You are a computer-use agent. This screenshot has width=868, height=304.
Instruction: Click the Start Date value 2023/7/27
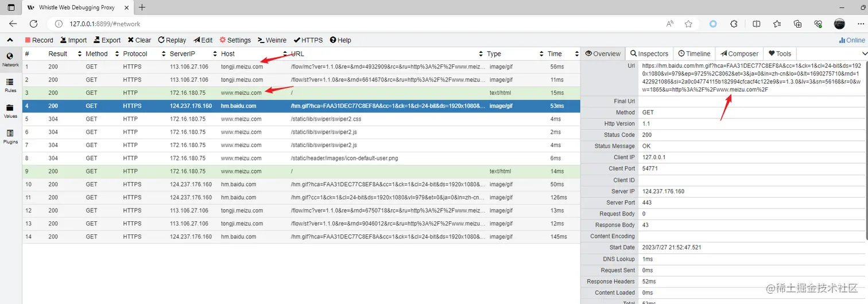672,248
